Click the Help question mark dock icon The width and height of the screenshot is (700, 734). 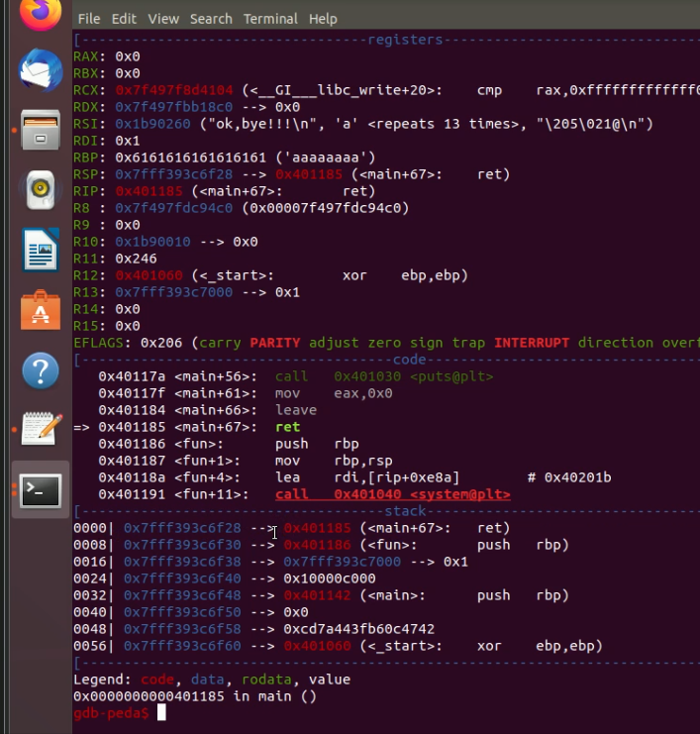point(40,370)
